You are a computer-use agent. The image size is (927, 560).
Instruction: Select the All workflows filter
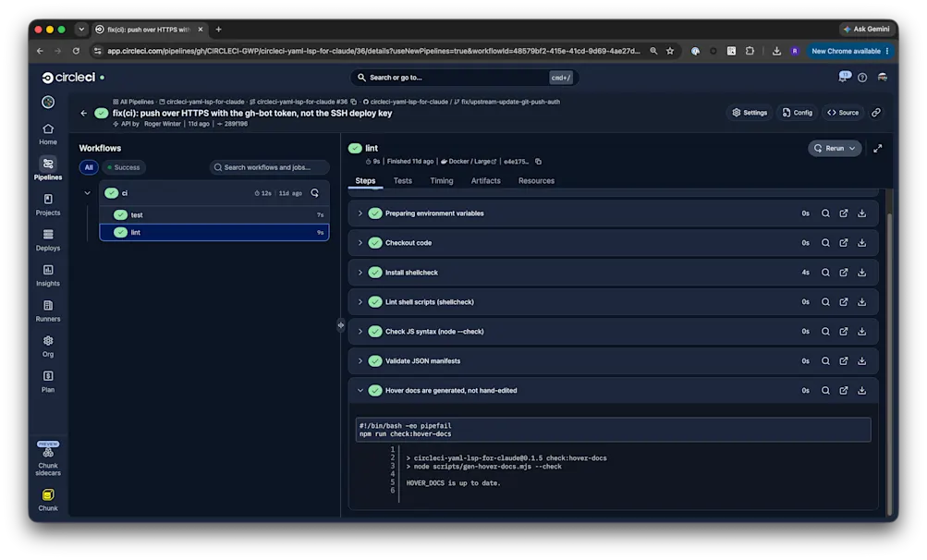[x=89, y=167]
